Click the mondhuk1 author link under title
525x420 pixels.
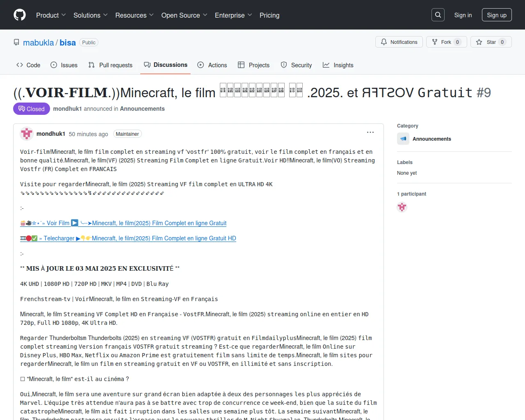coord(68,109)
